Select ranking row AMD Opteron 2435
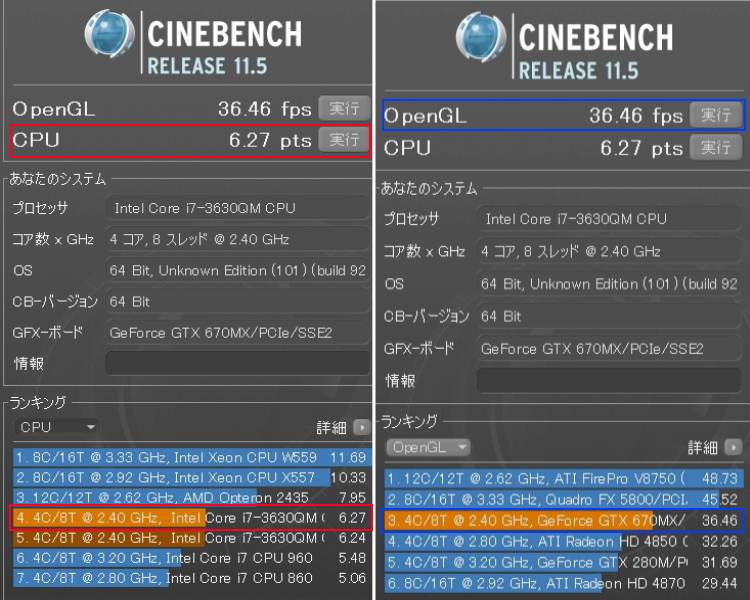This screenshot has height=600, width=750. (192, 498)
